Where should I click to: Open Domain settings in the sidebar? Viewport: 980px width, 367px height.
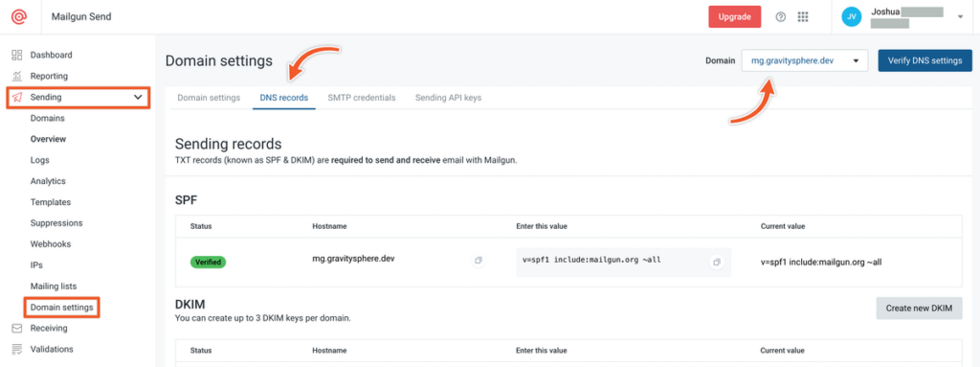[62, 308]
